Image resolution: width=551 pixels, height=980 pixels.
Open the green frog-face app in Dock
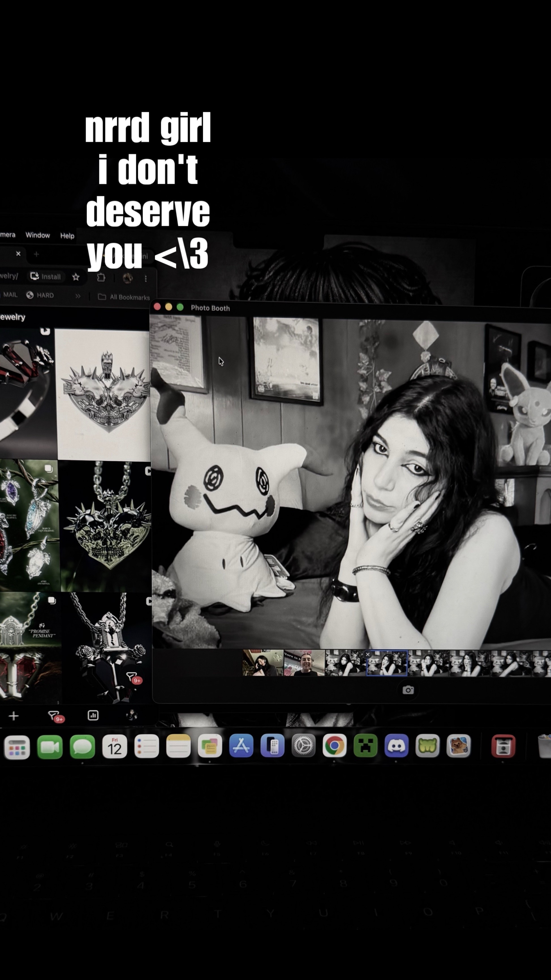[x=427, y=746]
